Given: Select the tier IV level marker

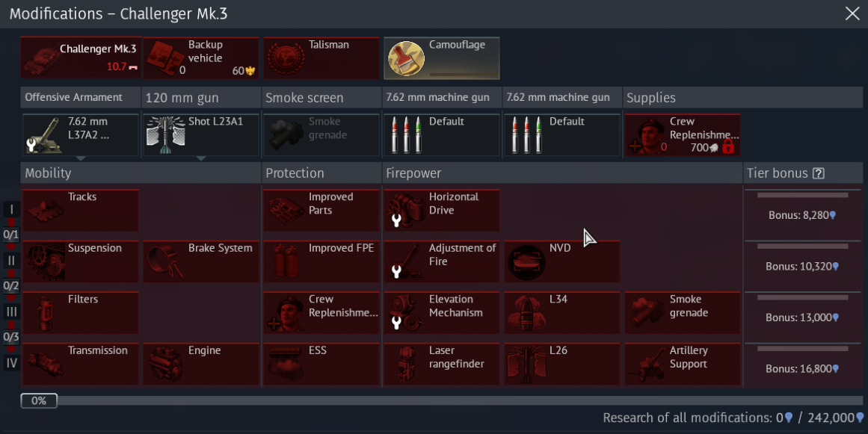Looking at the screenshot, I should 11,363.
